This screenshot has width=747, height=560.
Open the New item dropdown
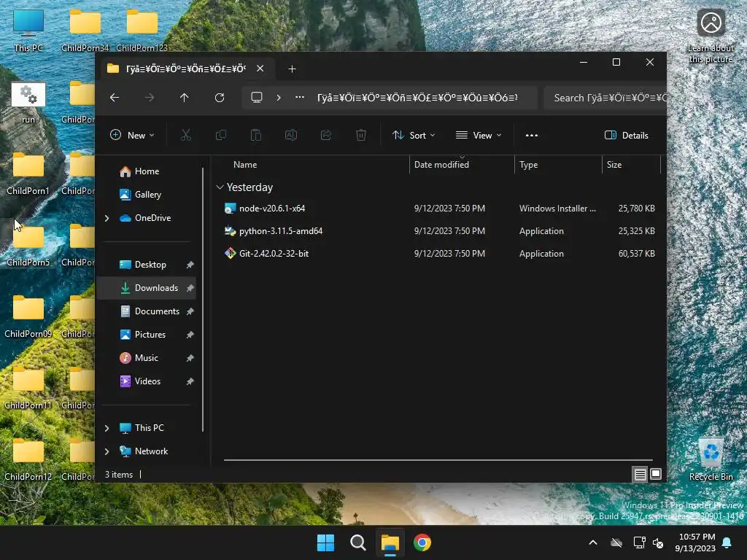[x=132, y=135]
